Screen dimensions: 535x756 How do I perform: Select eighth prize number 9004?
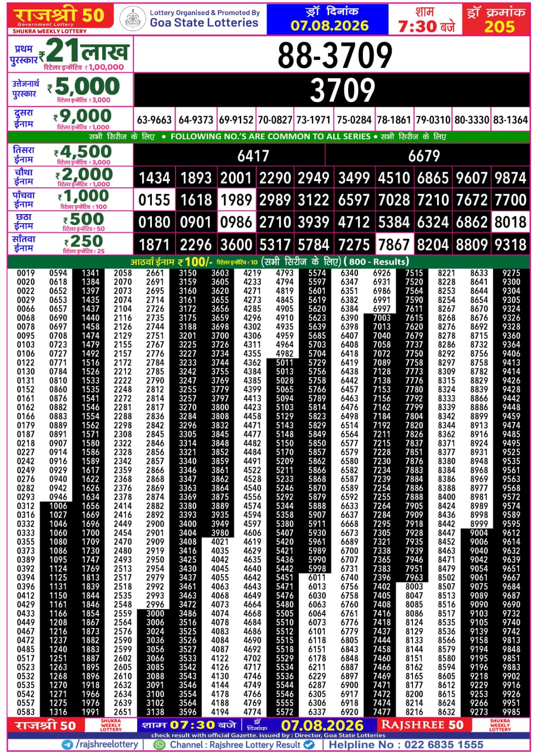pos(479,533)
